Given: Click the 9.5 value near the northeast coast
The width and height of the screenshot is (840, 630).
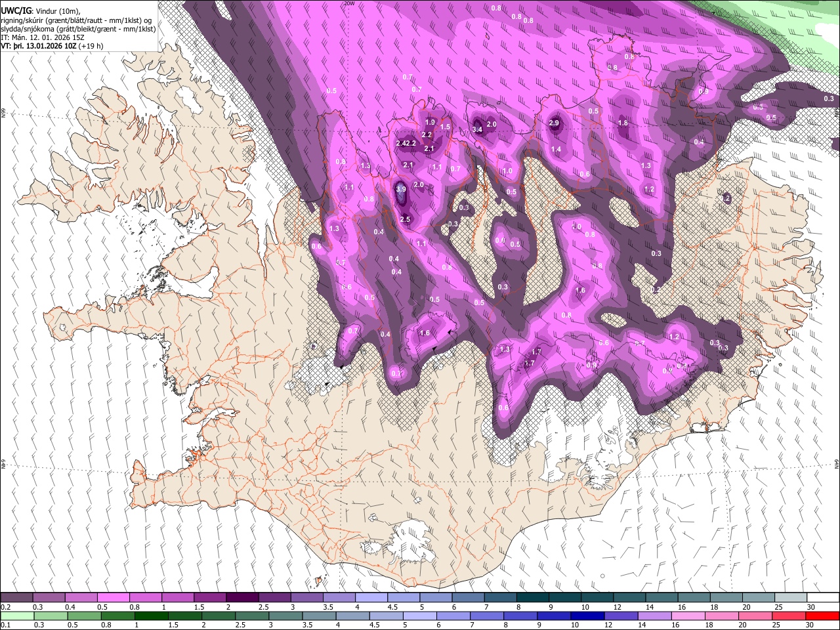Looking at the screenshot, I should point(771,118).
